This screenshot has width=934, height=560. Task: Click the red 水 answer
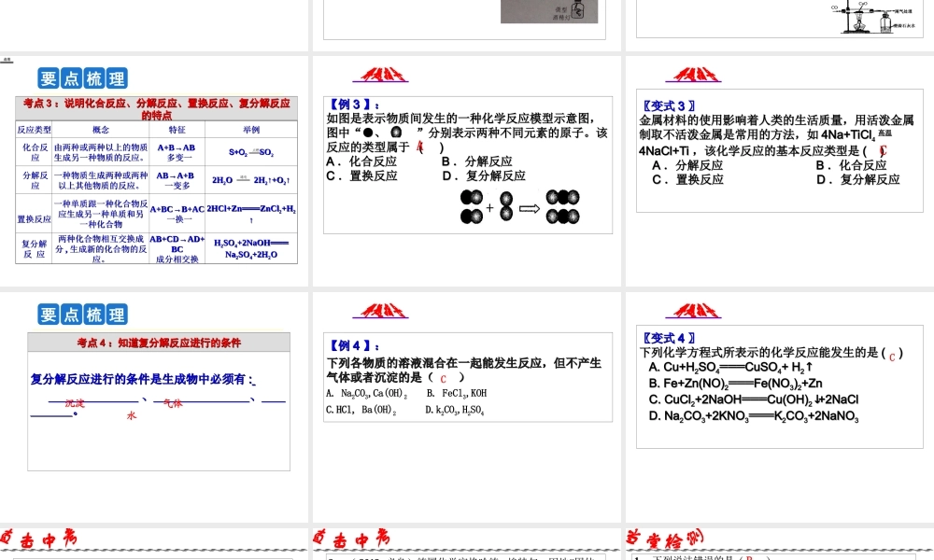click(x=131, y=415)
